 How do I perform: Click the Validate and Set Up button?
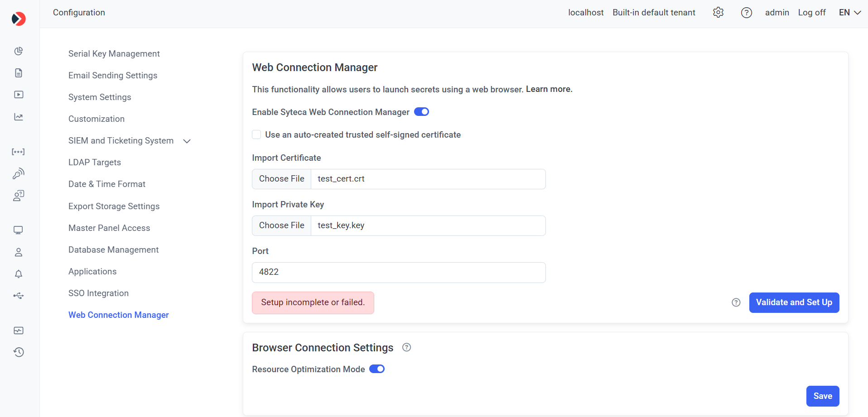click(794, 302)
